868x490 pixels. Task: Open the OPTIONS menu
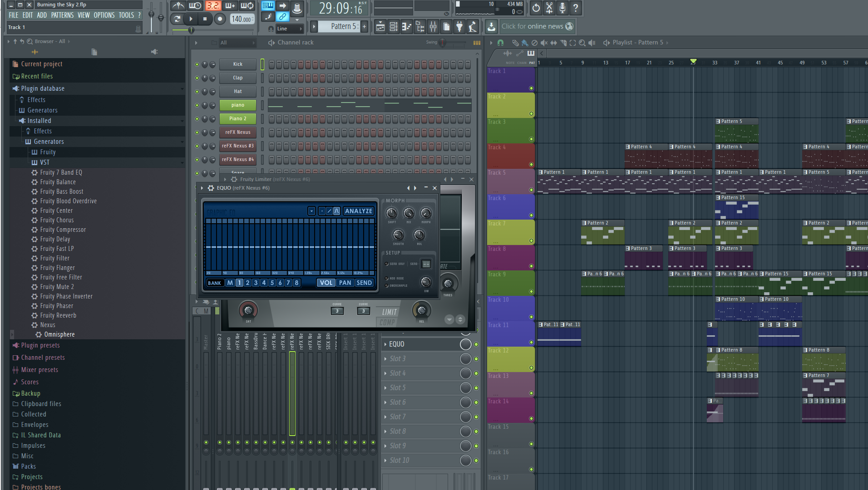pos(104,15)
